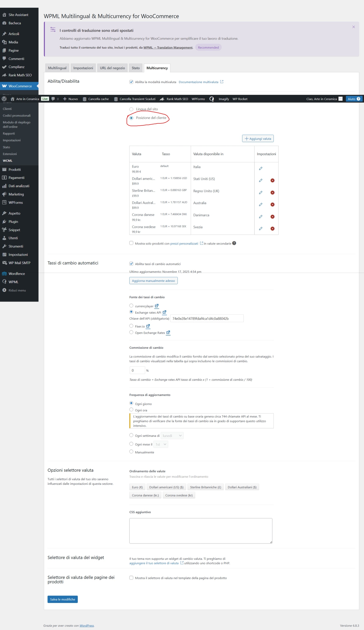Click Salva le modifiche button

tap(63, 599)
